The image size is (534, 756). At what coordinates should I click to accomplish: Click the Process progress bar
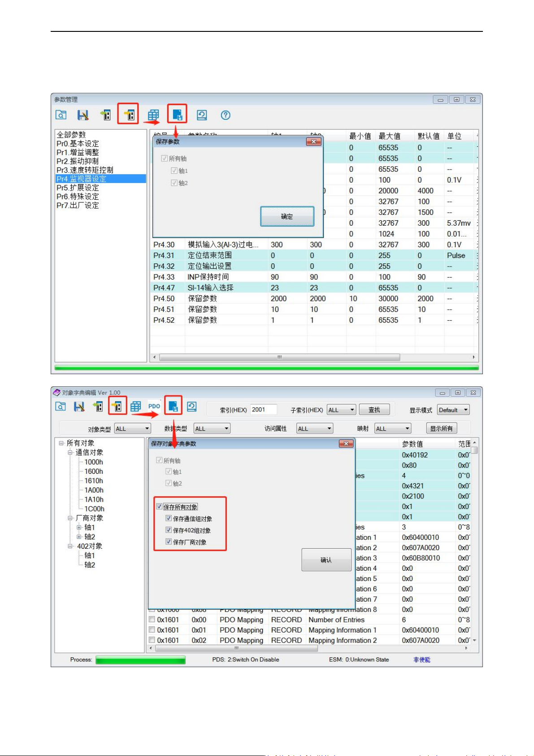[140, 660]
